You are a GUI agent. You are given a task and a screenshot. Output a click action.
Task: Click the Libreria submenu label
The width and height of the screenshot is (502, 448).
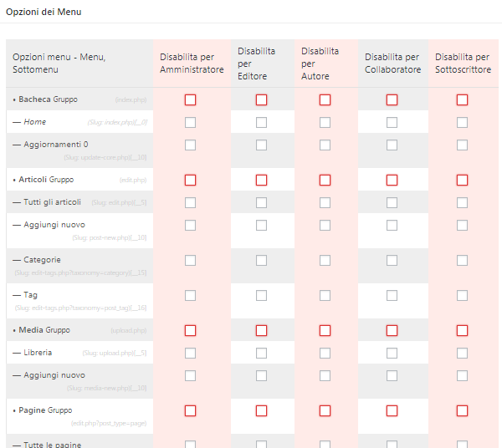(x=38, y=353)
